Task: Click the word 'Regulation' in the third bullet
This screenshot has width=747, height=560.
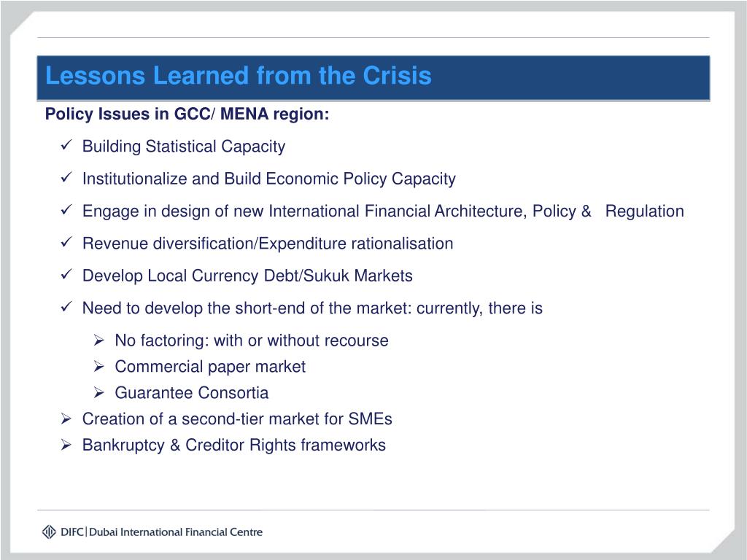Action: pos(645,211)
